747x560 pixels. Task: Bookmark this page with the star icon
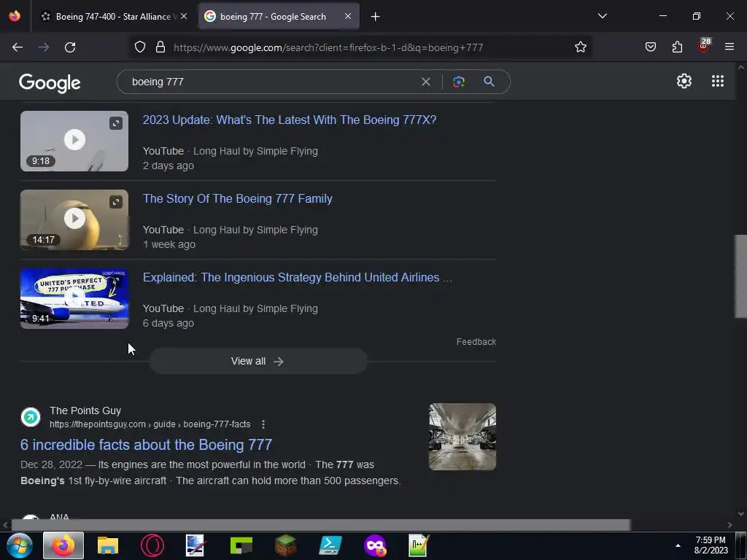click(580, 47)
